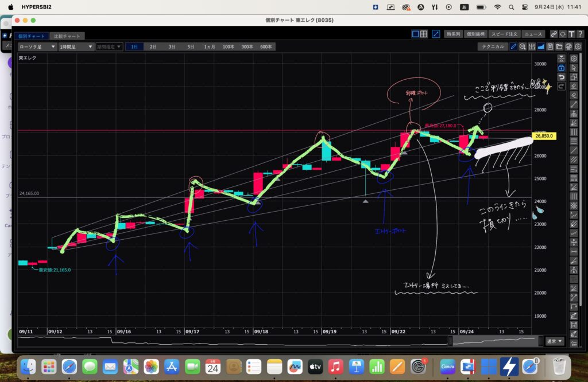Open the テクニカル button

pos(493,46)
